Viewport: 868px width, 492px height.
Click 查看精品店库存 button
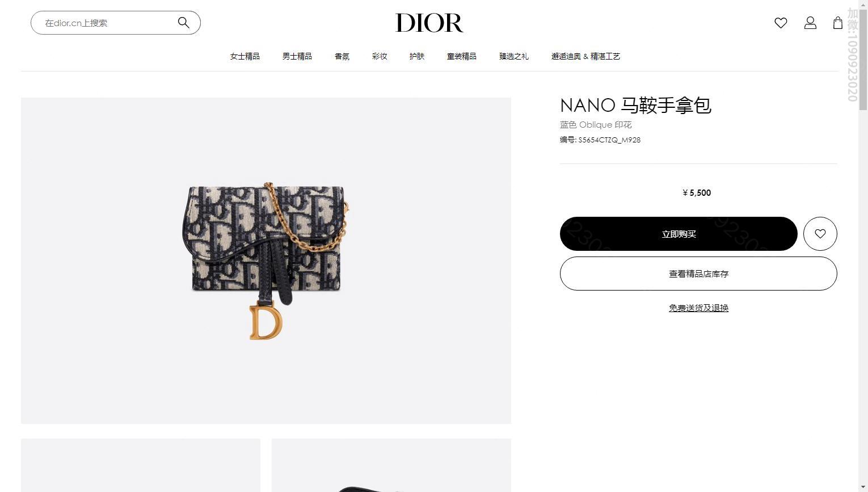tap(698, 274)
